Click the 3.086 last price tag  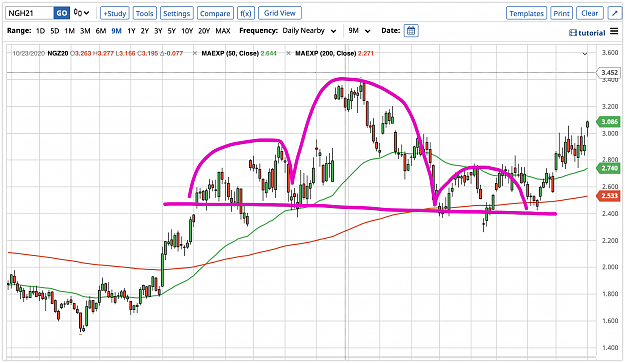[x=609, y=122]
